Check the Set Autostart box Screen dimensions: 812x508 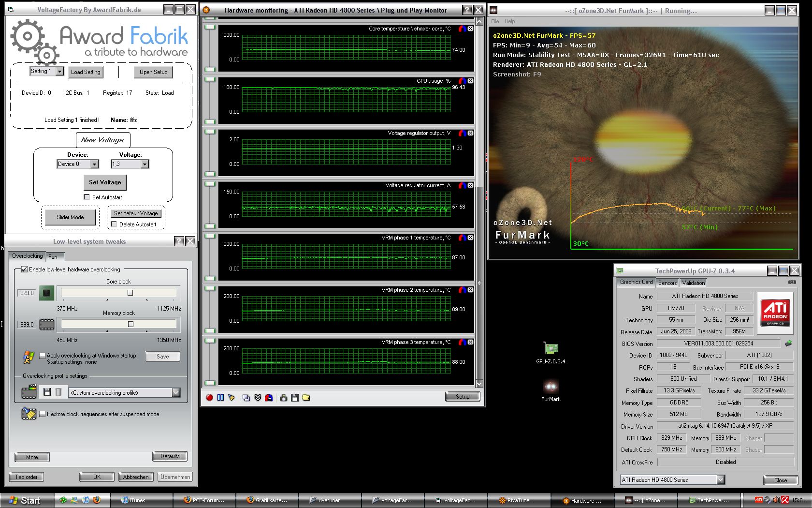tap(87, 197)
